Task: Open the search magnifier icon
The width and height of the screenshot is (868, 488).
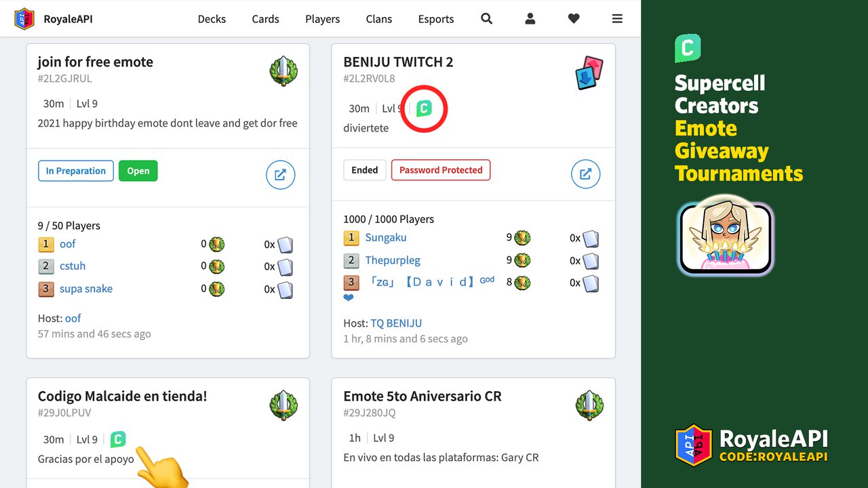Action: (486, 18)
